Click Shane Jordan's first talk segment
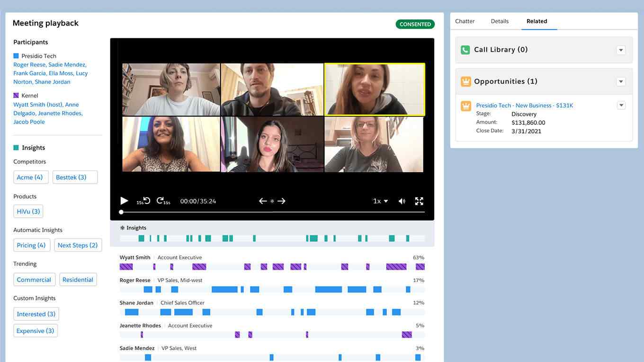The image size is (644, 362). pyautogui.click(x=132, y=312)
